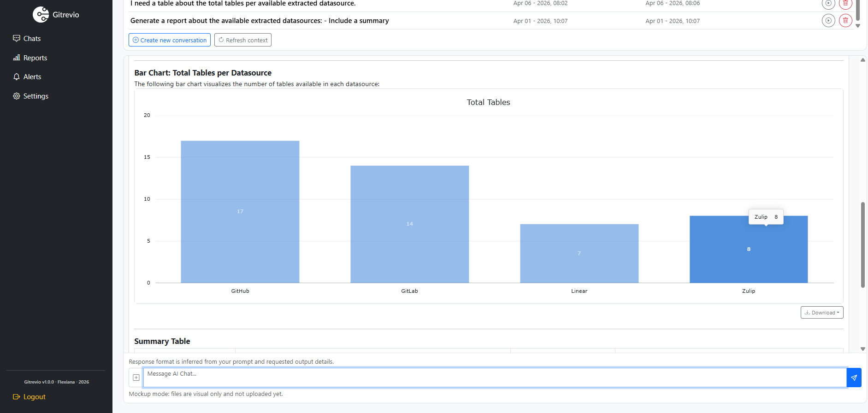The height and width of the screenshot is (413, 868).
Task: Open the Alerts section
Action: tap(27, 77)
